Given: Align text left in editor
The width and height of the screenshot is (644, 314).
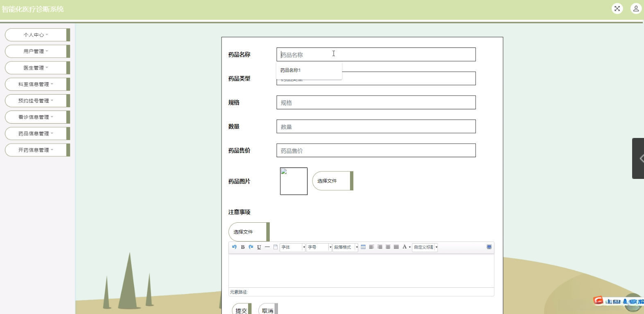Looking at the screenshot, I should point(371,247).
